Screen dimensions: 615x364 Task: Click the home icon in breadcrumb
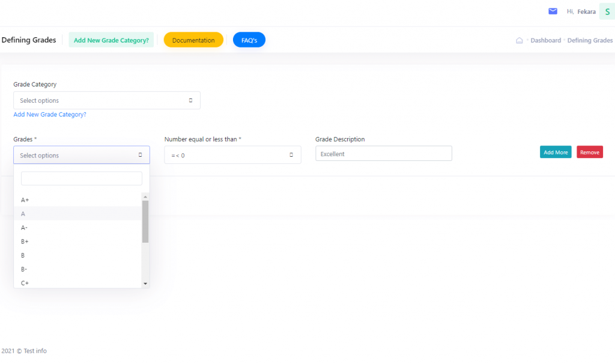[x=520, y=40]
